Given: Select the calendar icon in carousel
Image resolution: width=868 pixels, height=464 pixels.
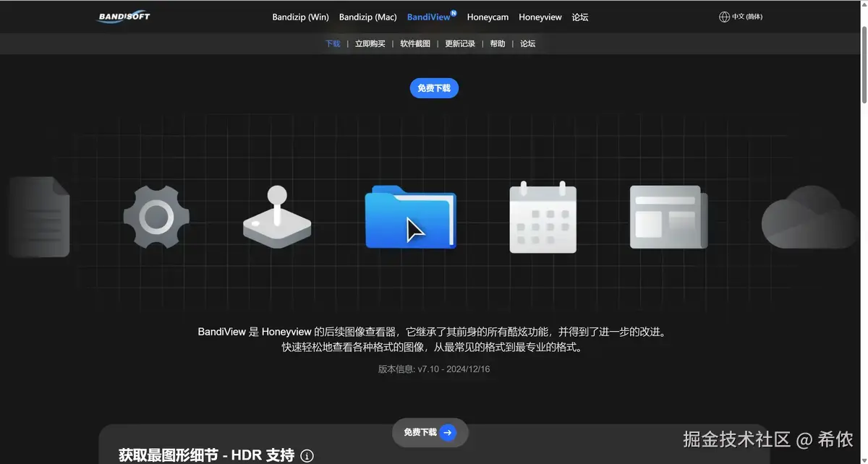Looking at the screenshot, I should (x=543, y=217).
